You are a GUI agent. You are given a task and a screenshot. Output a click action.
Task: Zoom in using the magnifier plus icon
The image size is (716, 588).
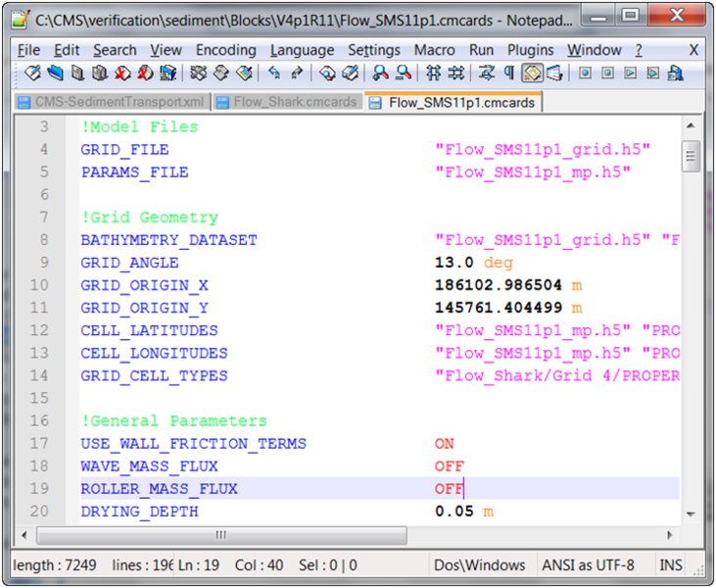click(380, 73)
